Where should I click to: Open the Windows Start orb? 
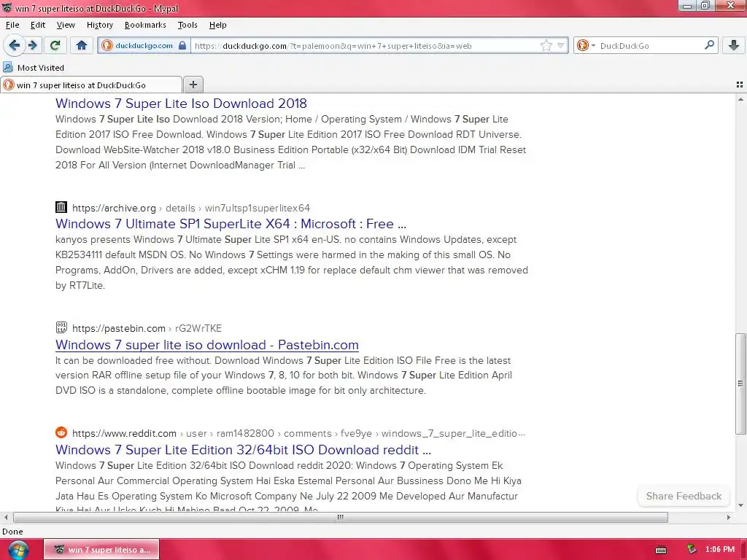[x=18, y=550]
